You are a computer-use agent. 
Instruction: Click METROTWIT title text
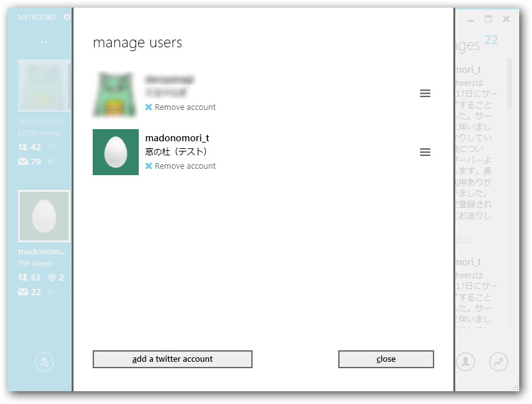37,17
